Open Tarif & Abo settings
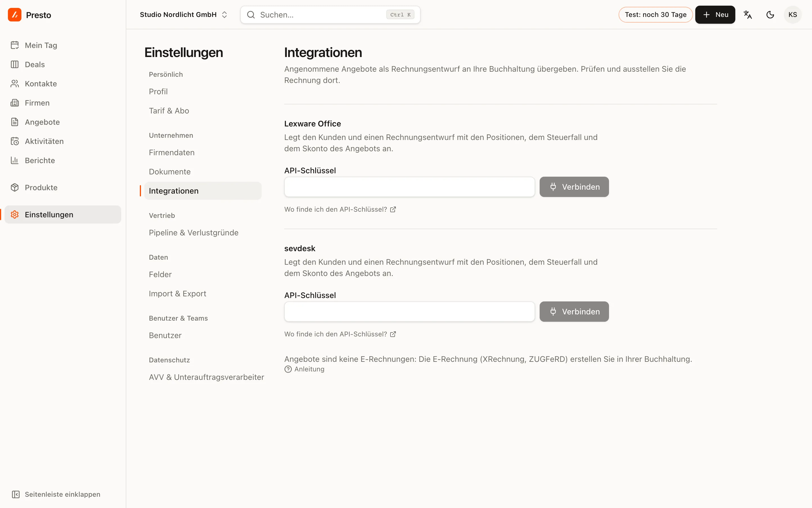The width and height of the screenshot is (812, 508). click(x=203, y=111)
